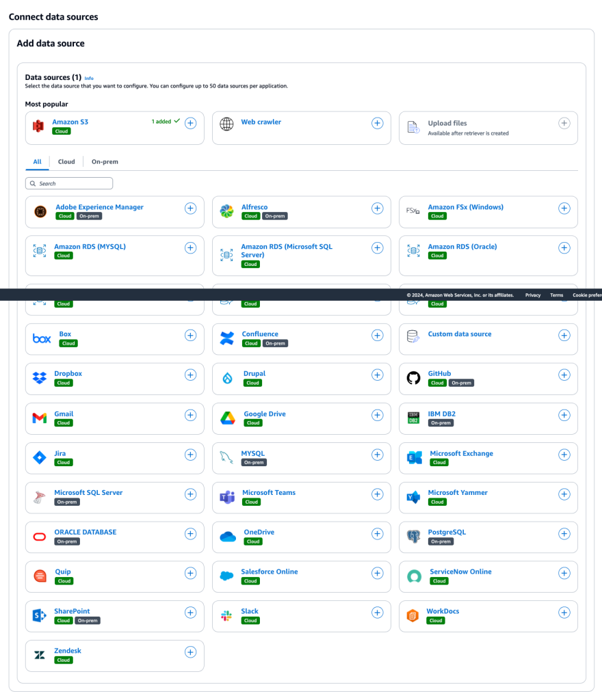This screenshot has height=700, width=602.
Task: Click the Confluence logo
Action: click(227, 338)
